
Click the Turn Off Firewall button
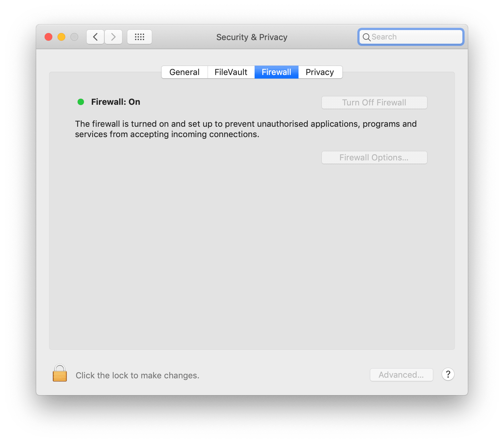374,103
